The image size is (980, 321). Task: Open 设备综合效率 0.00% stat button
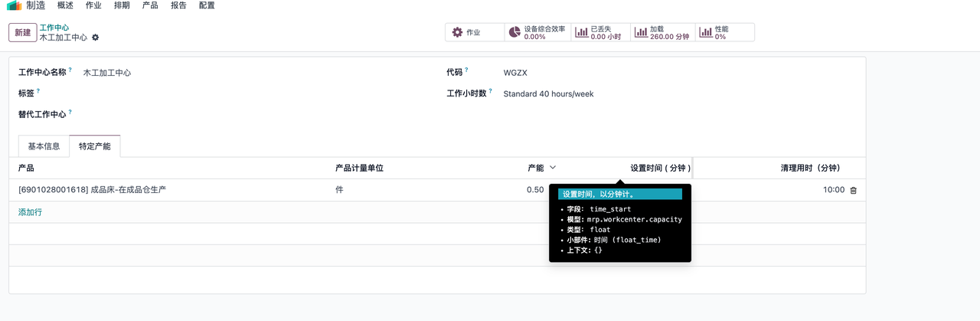click(537, 32)
